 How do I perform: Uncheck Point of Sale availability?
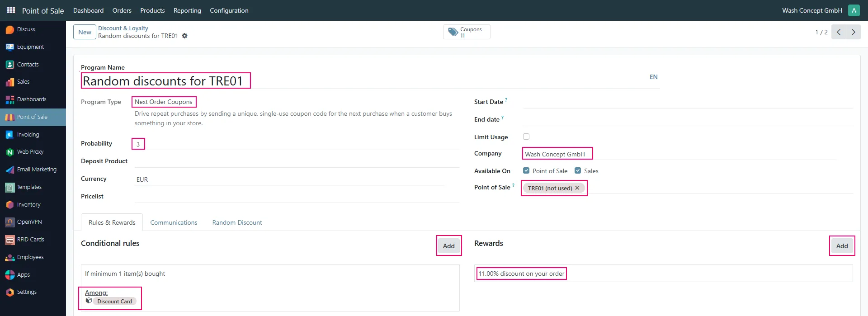pos(526,170)
